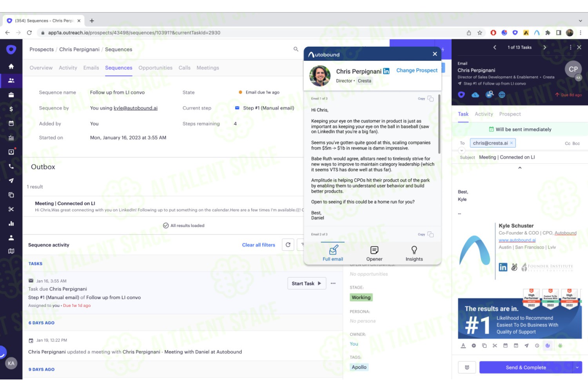Open Sequences paper-plane icon in left sidebar
Image resolution: width=588 pixels, height=392 pixels.
[11, 180]
